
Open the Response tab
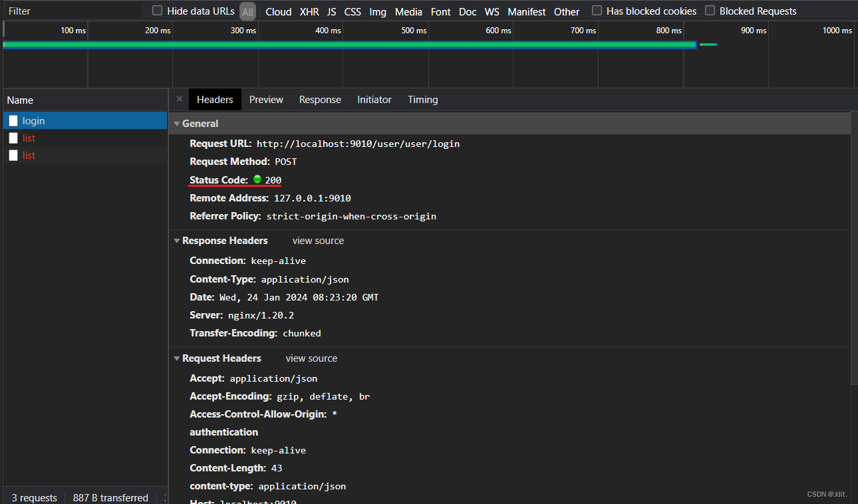pyautogui.click(x=320, y=100)
